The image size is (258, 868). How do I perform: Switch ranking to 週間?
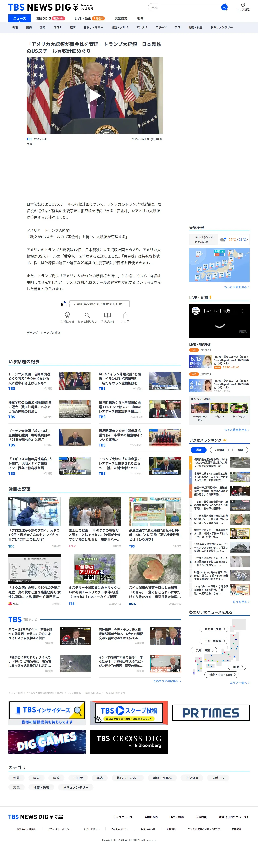(240, 450)
